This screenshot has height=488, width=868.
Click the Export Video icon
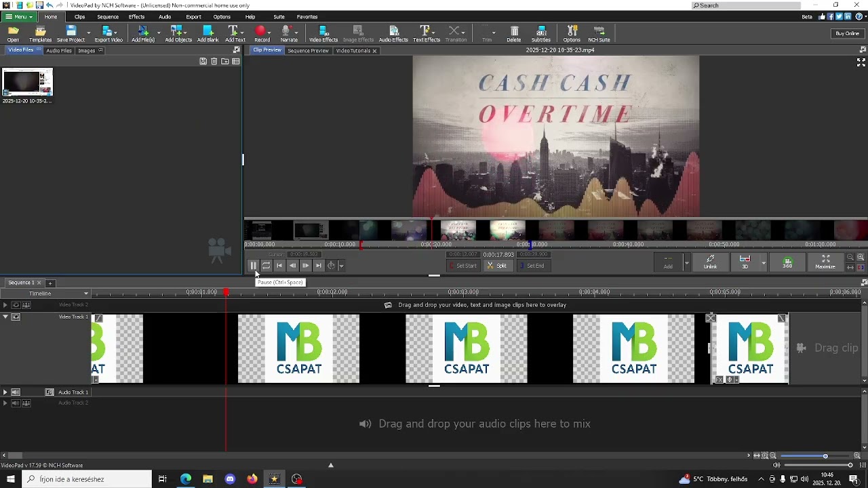tap(108, 34)
